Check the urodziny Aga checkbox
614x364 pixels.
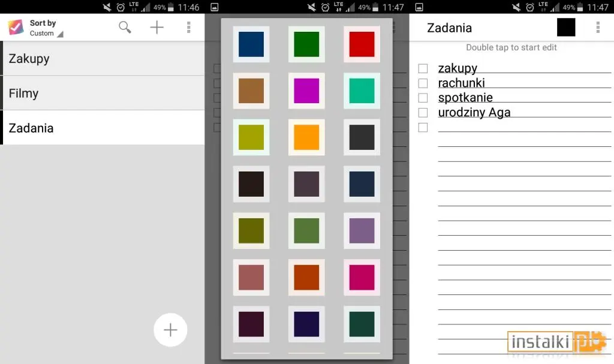coord(423,113)
